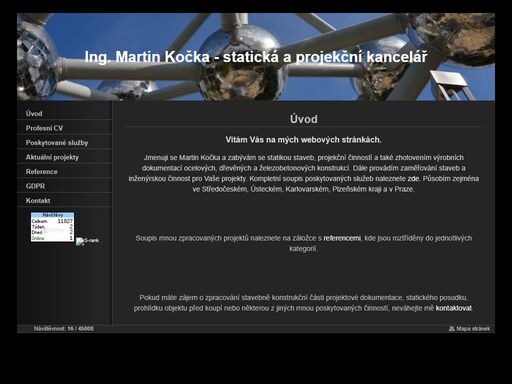512x384 pixels.
Task: Click the 'kontaktovat' link
Action: click(454, 308)
